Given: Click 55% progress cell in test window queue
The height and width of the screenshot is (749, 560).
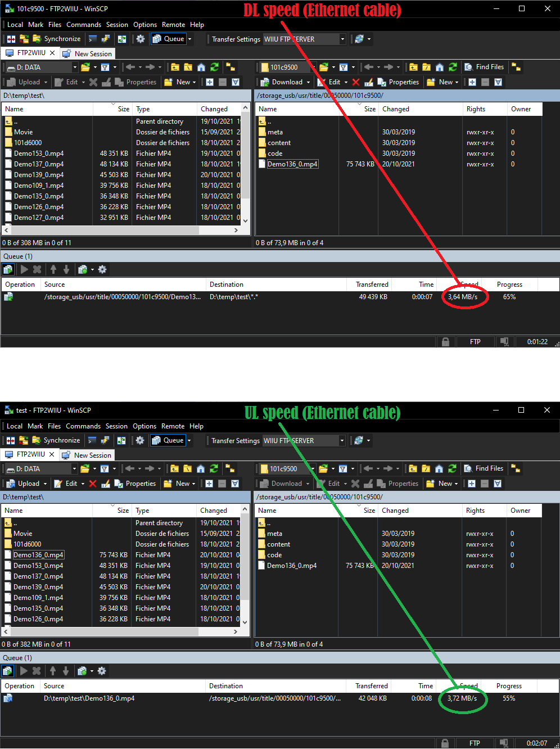Looking at the screenshot, I should point(509,698).
